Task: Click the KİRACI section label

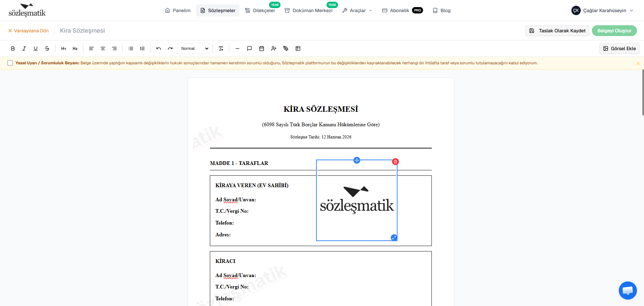Action: tap(225, 261)
